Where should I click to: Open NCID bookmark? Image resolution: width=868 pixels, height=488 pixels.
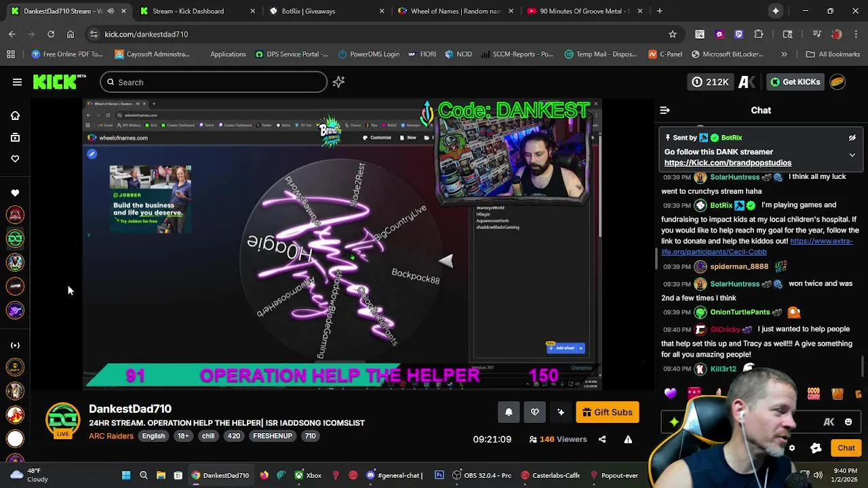458,54
